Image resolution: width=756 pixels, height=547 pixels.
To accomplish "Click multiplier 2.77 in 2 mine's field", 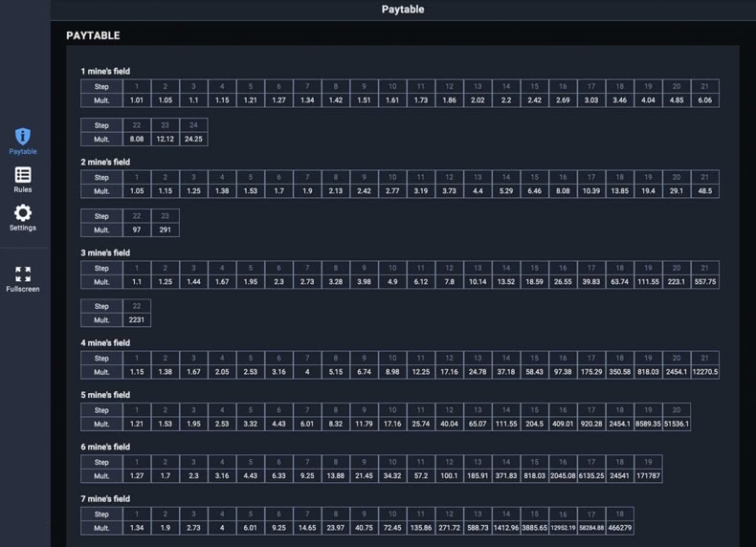I will pyautogui.click(x=392, y=191).
